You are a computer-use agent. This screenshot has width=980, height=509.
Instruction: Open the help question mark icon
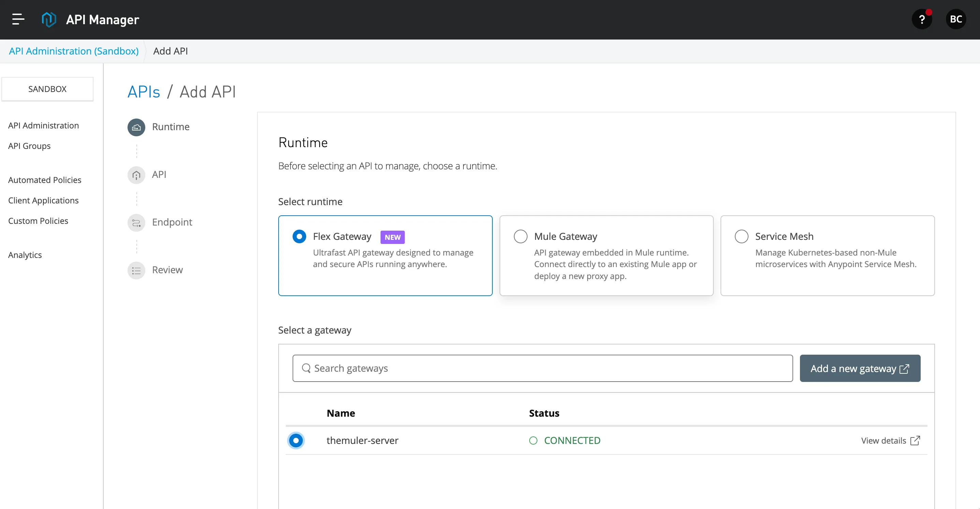coord(922,19)
